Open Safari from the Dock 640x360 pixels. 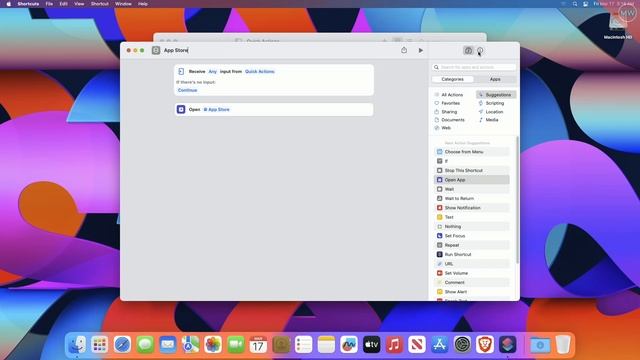pyautogui.click(x=122, y=345)
